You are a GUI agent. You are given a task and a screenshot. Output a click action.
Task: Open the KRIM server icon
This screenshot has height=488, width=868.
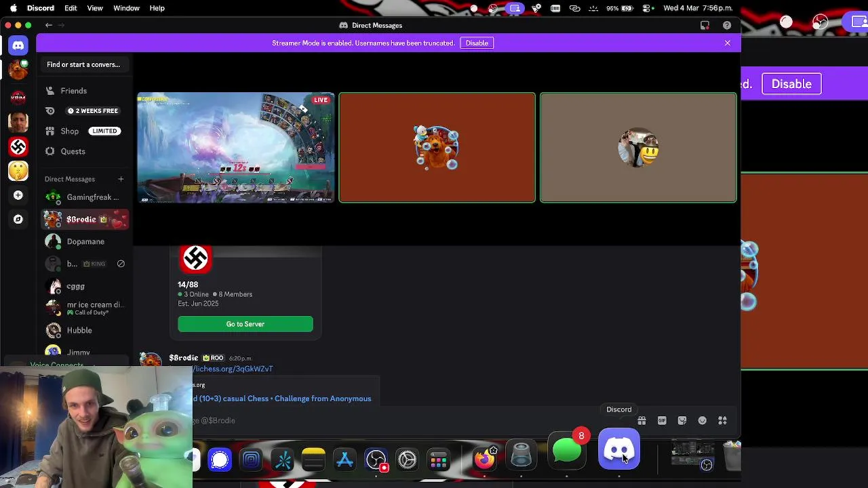click(18, 97)
